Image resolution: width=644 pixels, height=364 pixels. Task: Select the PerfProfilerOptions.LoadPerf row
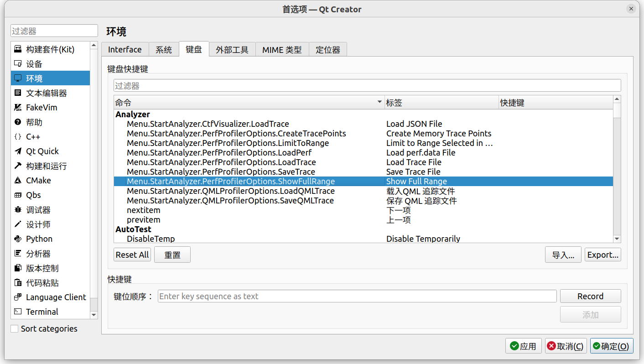pyautogui.click(x=364, y=153)
